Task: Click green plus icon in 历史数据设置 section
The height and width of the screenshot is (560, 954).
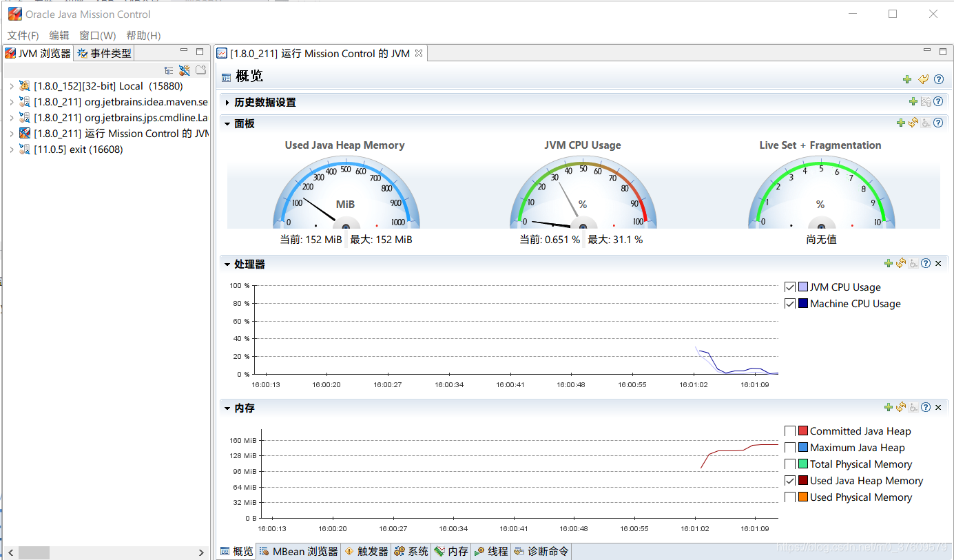Action: pyautogui.click(x=913, y=102)
